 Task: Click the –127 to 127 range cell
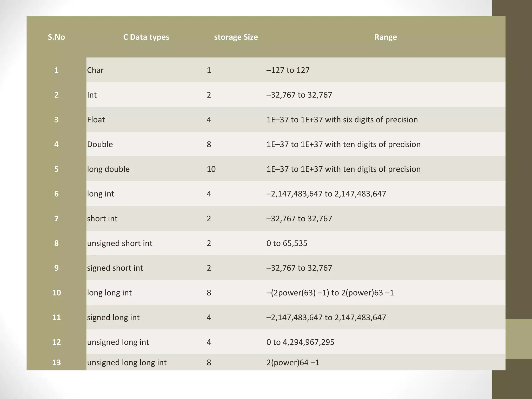[x=288, y=70]
